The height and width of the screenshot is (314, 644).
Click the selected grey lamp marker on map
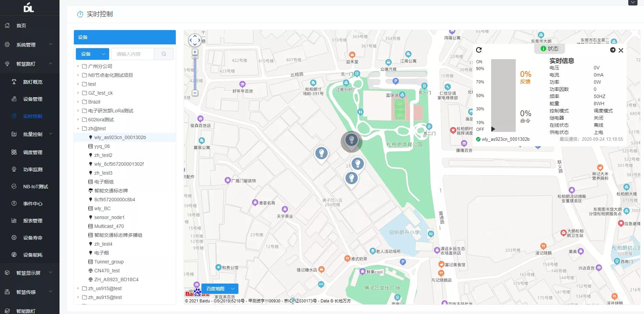coord(351,141)
